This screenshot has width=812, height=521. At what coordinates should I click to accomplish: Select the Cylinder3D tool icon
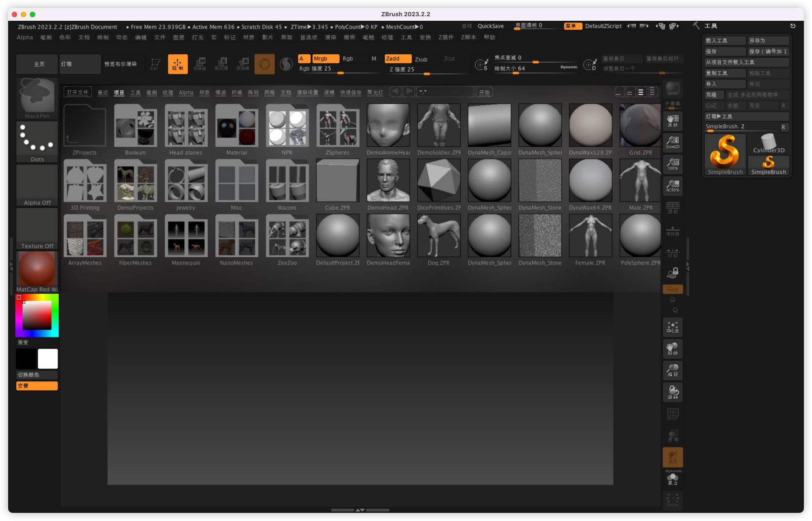768,143
